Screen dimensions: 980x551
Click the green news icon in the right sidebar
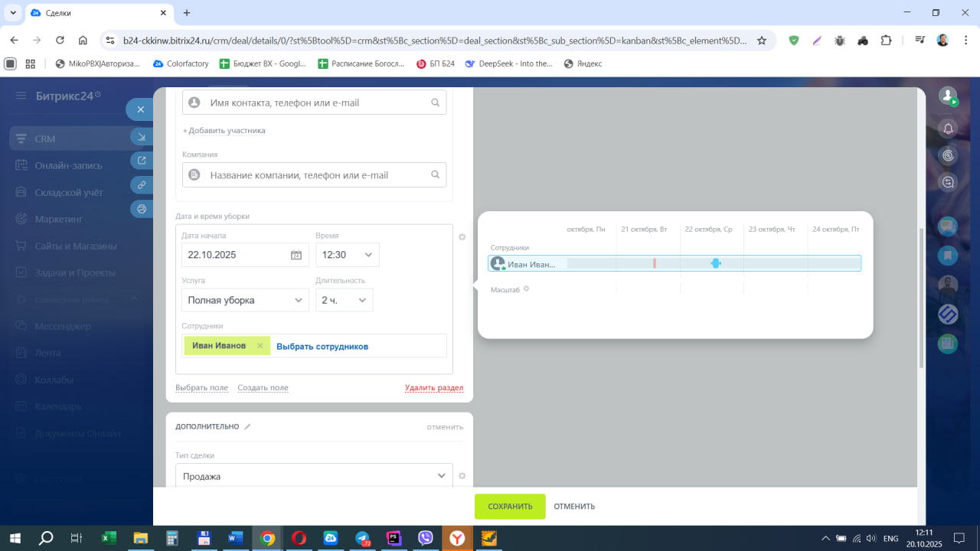pyautogui.click(x=948, y=344)
